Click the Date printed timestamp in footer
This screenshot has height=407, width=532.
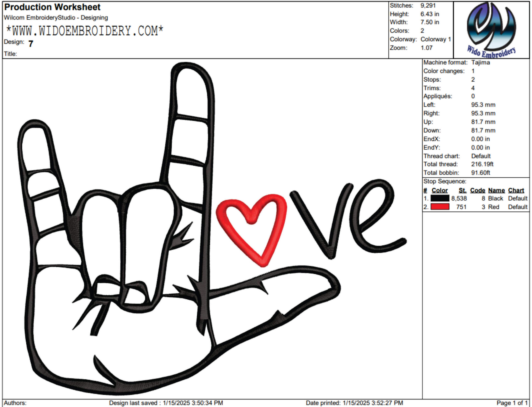tap(355, 403)
